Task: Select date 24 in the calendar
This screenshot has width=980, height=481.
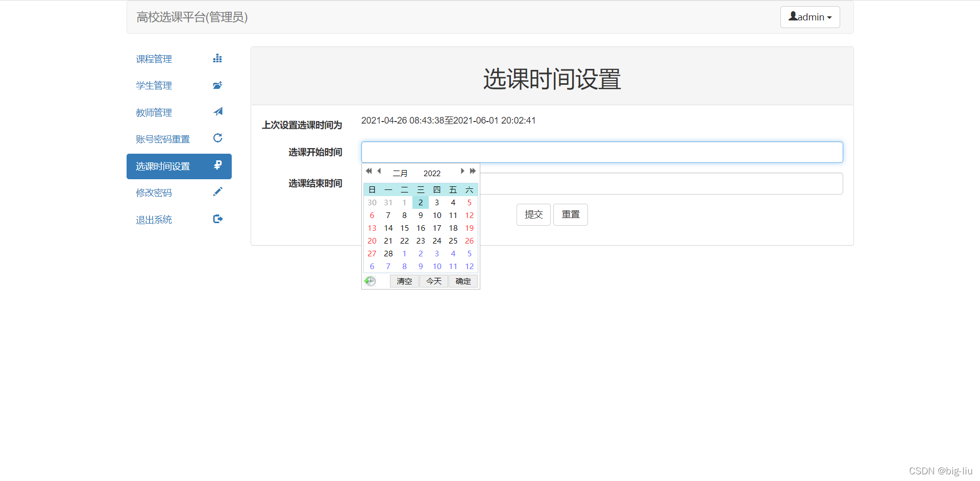Action: [x=437, y=241]
